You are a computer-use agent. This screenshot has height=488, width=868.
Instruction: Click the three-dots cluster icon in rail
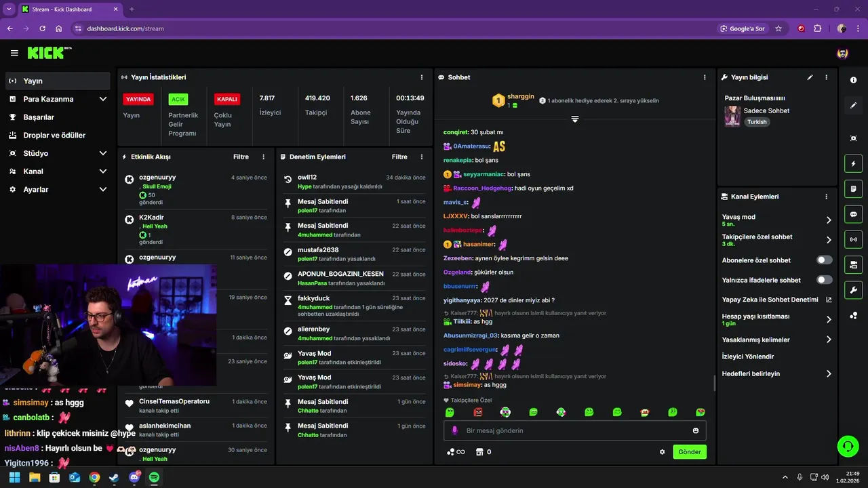coord(853,315)
